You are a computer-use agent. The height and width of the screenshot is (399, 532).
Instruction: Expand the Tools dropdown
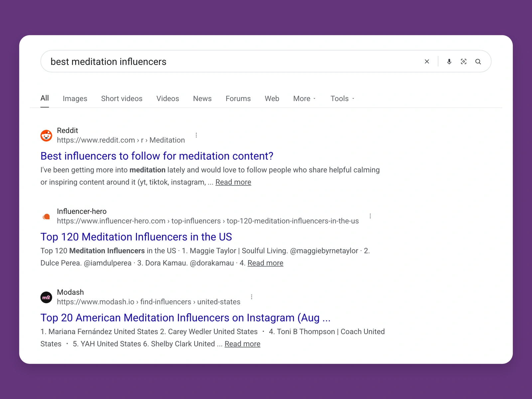(342, 99)
